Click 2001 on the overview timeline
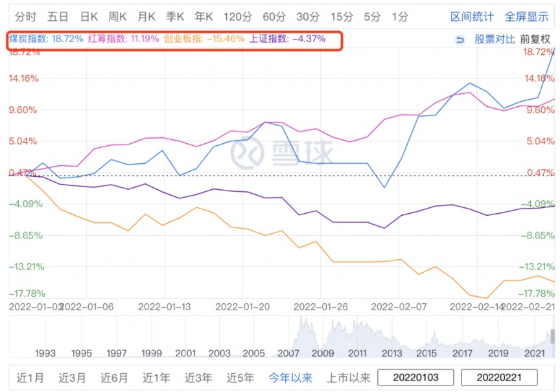 tap(185, 353)
